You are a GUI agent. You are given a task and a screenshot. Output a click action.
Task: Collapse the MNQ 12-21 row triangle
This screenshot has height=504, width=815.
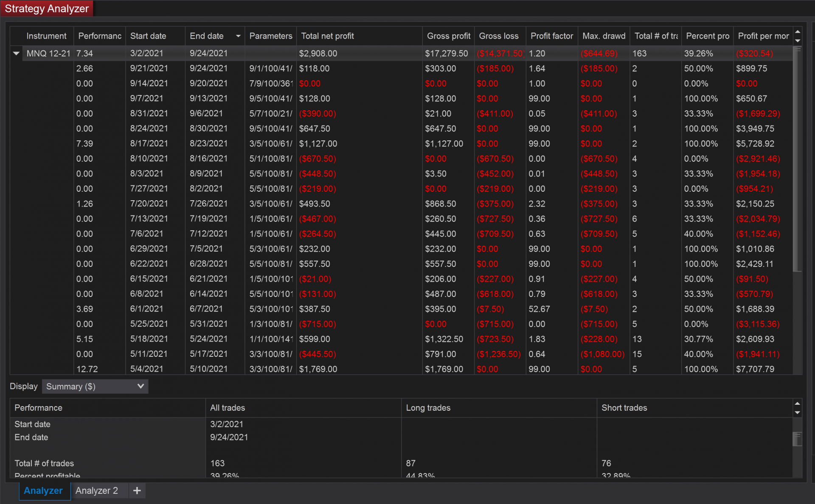click(x=16, y=53)
